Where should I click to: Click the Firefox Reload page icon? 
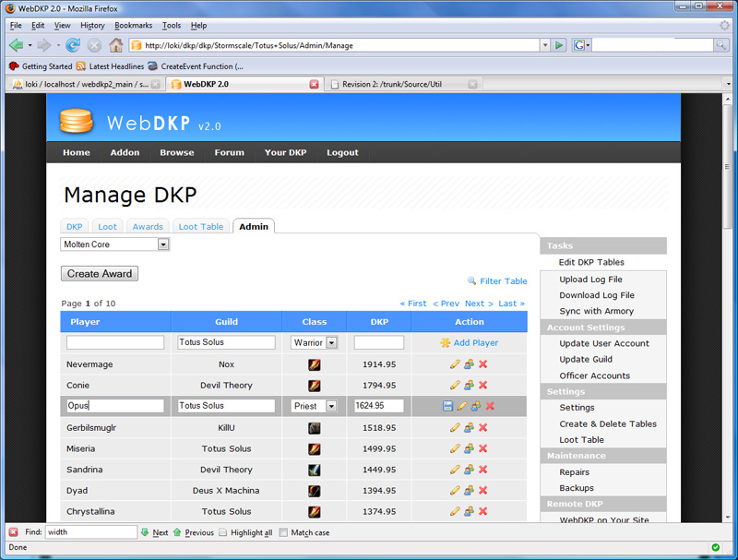click(x=72, y=44)
